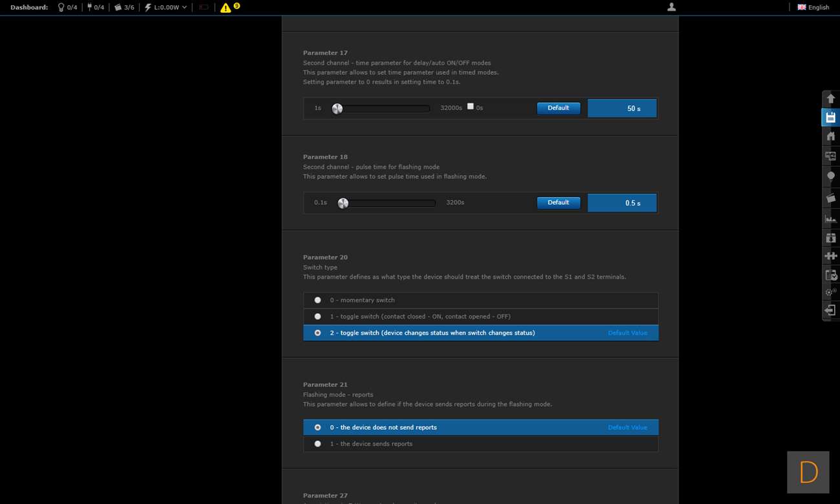840x504 pixels.
Task: Open the configuration gears icon
Action: 830,292
